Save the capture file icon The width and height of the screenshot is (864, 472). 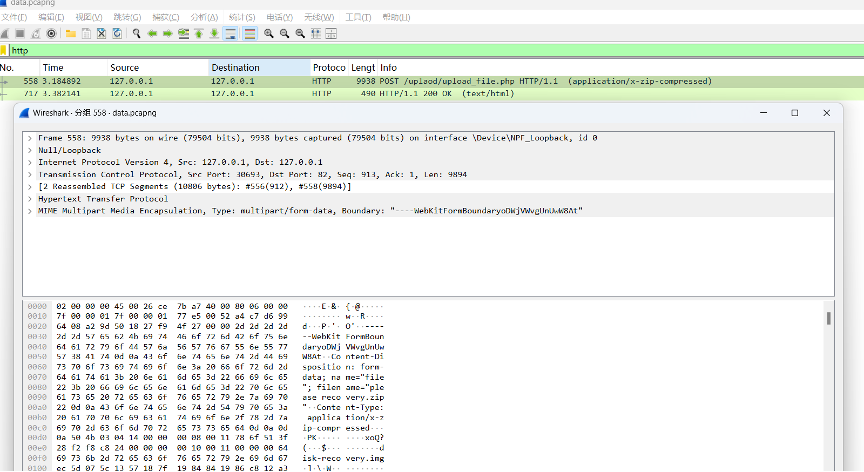pyautogui.click(x=86, y=34)
